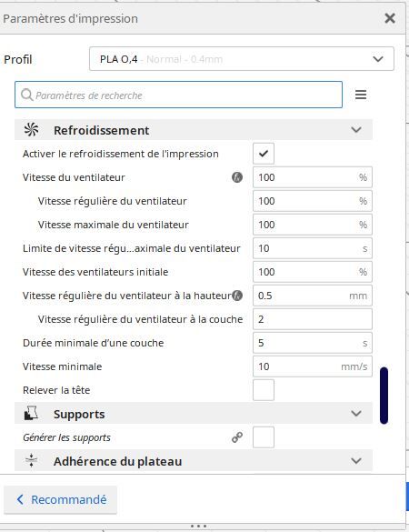Open the settings visibility hamburger menu
The image size is (409, 532).
click(361, 95)
